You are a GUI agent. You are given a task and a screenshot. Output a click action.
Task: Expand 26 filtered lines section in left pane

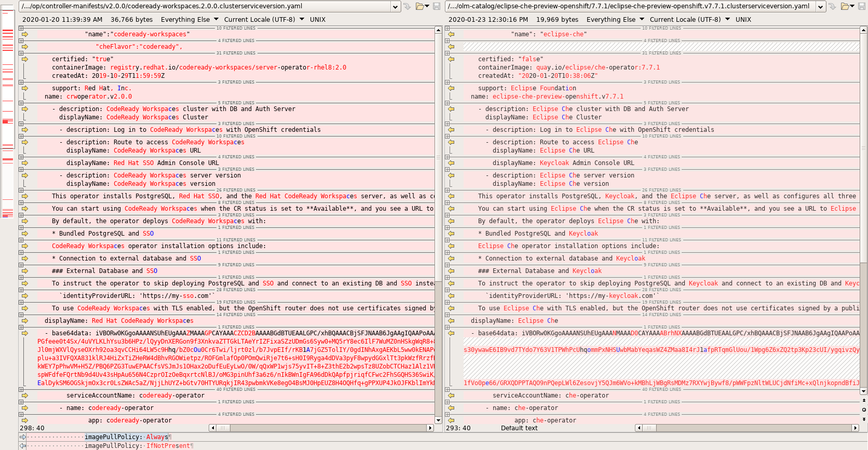coord(21,190)
